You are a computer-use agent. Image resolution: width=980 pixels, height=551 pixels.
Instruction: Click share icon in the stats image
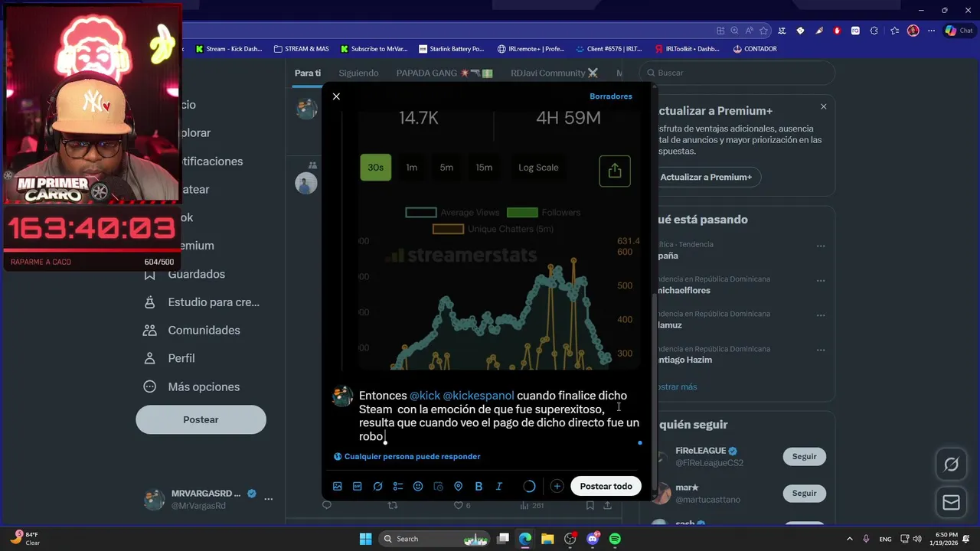tap(615, 171)
